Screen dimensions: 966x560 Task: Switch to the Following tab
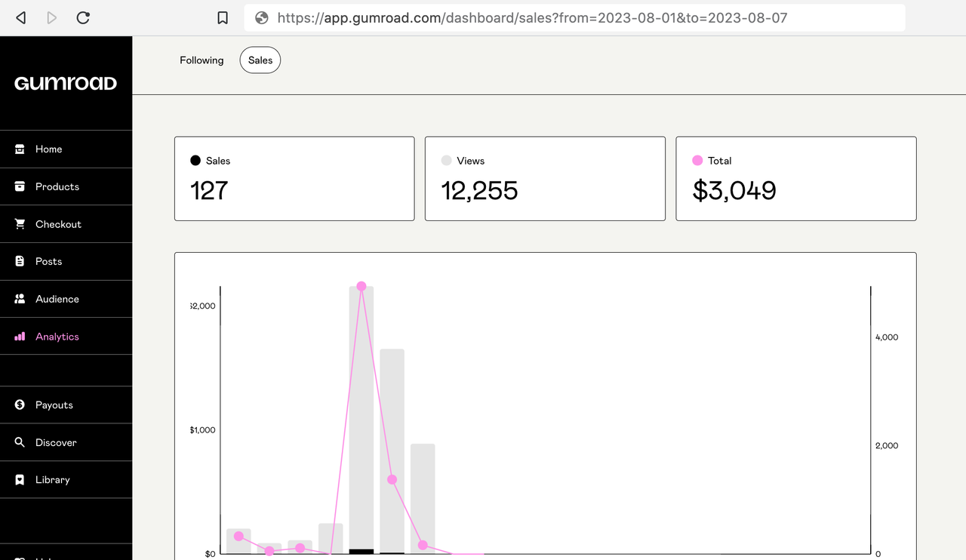click(x=202, y=60)
